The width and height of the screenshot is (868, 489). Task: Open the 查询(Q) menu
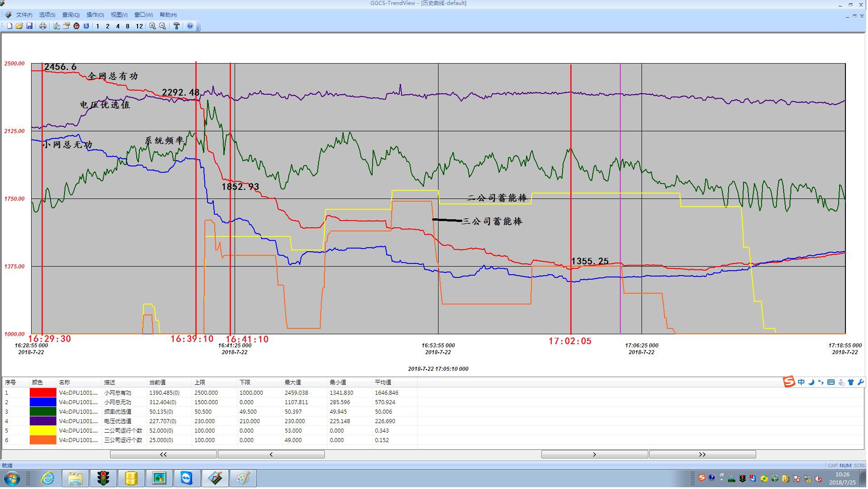click(71, 15)
